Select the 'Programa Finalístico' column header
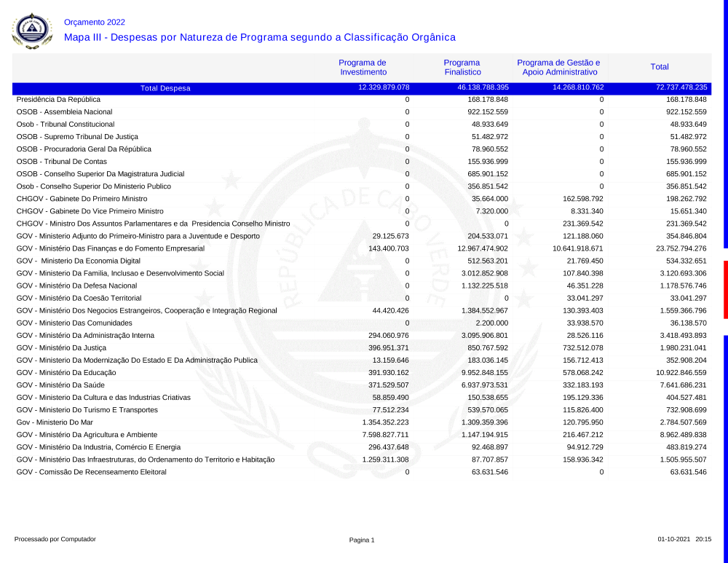The width and height of the screenshot is (728, 563). (462, 67)
